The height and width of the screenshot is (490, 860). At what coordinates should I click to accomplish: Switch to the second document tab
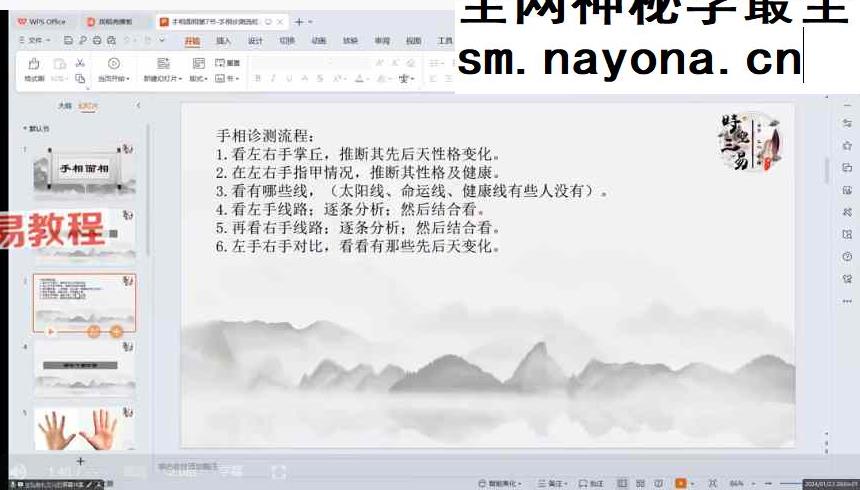[x=110, y=21]
